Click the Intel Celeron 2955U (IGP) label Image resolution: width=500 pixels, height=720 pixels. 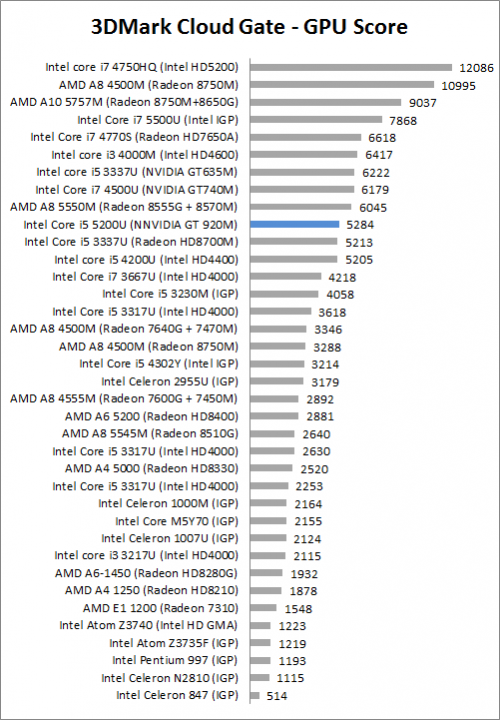point(170,381)
